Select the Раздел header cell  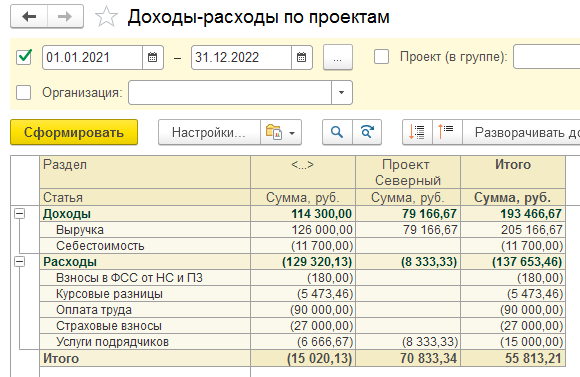145,172
